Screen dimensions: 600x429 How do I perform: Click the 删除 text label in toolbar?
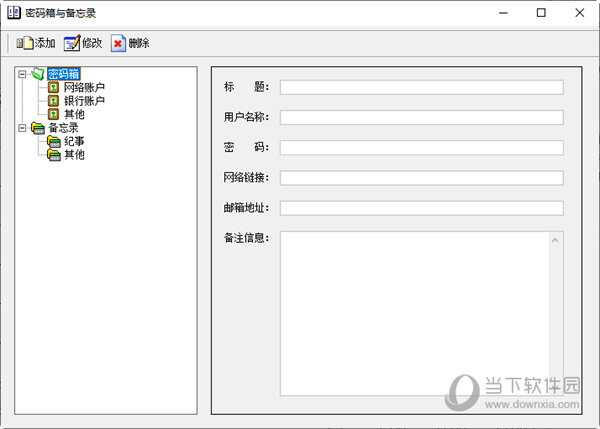point(139,43)
